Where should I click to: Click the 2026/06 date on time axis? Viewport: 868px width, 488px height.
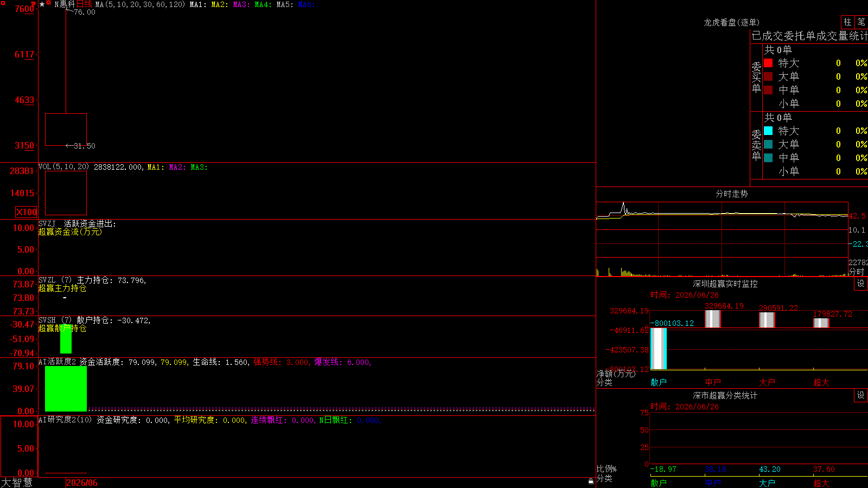(x=82, y=483)
